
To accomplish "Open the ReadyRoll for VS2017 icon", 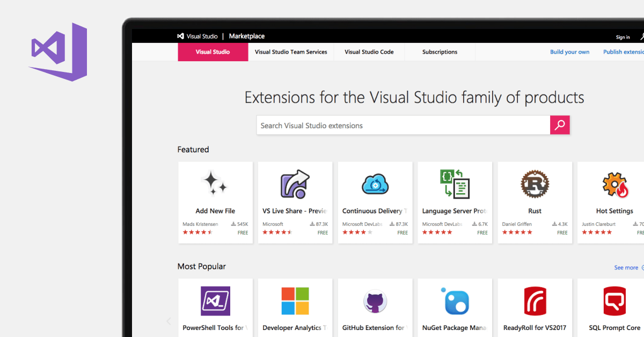I will pos(535,301).
